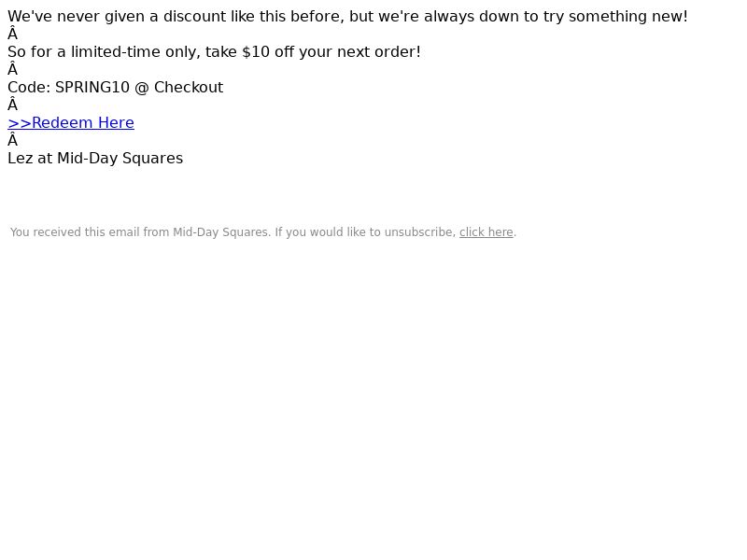The height and width of the screenshot is (560, 747).
Task: Click the Â character directly above the Redeem link
Action: point(12,105)
